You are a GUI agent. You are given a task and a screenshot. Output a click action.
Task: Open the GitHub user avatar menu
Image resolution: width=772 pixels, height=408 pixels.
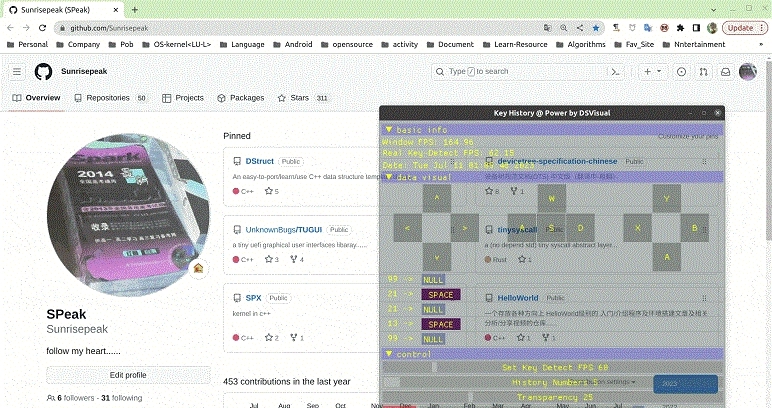[748, 72]
